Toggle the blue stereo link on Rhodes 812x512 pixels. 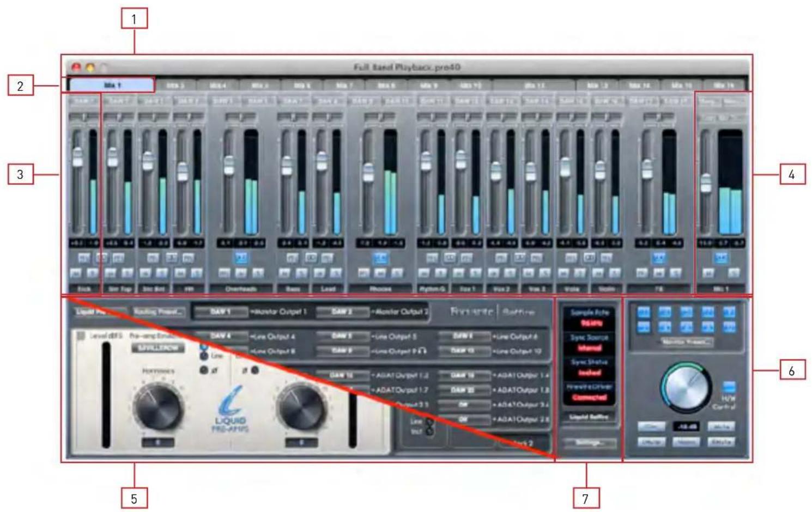(380, 257)
